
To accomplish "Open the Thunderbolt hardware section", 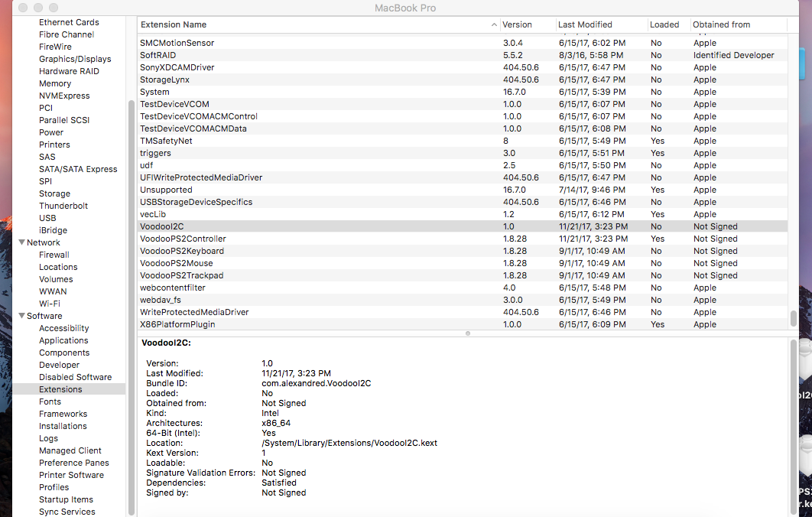I will tap(63, 206).
